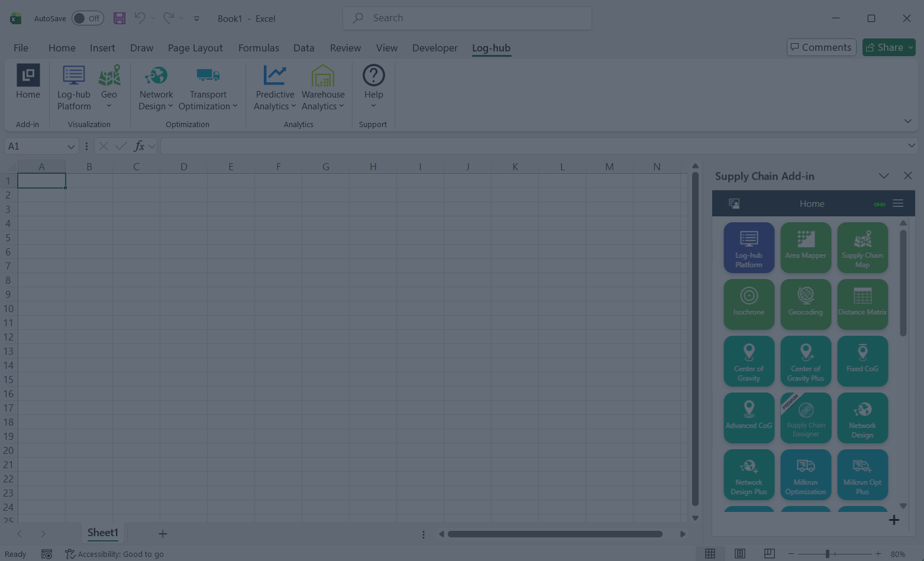
Task: Redo the last action
Action: point(169,18)
